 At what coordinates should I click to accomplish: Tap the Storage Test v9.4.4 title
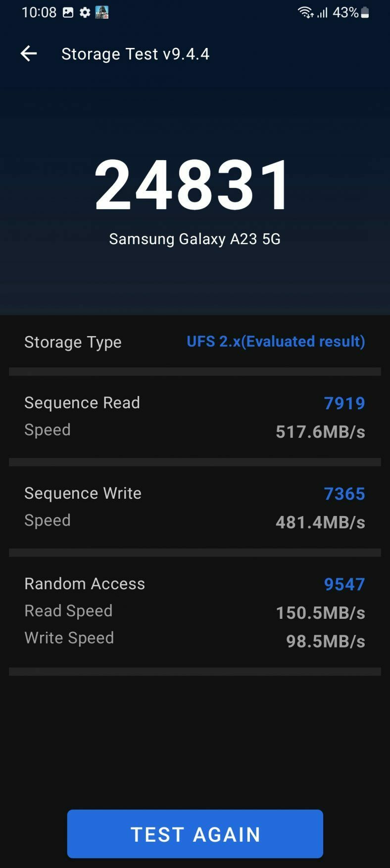click(135, 54)
